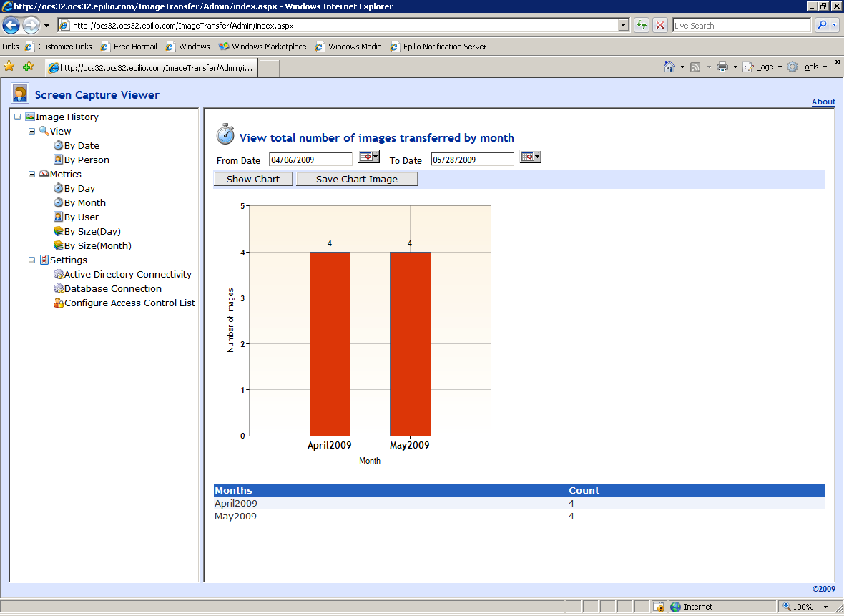Click the Add to Favorites icon

click(x=28, y=67)
